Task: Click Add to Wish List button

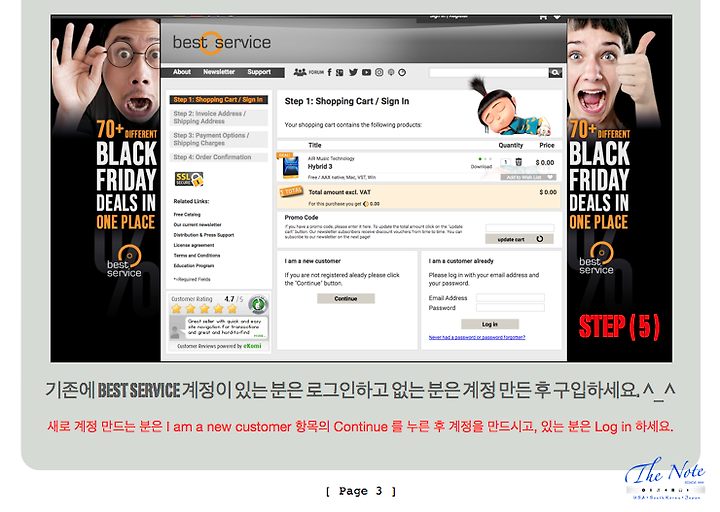Action: click(x=528, y=177)
